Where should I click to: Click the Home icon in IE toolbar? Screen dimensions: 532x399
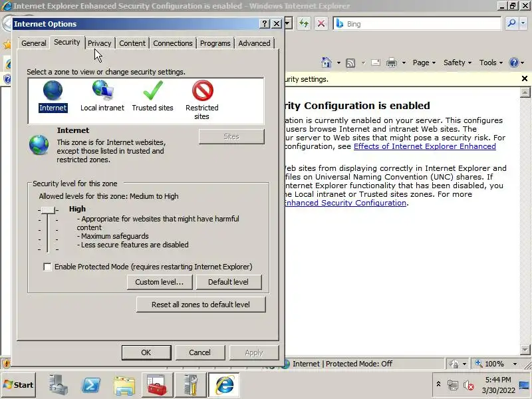(x=327, y=63)
